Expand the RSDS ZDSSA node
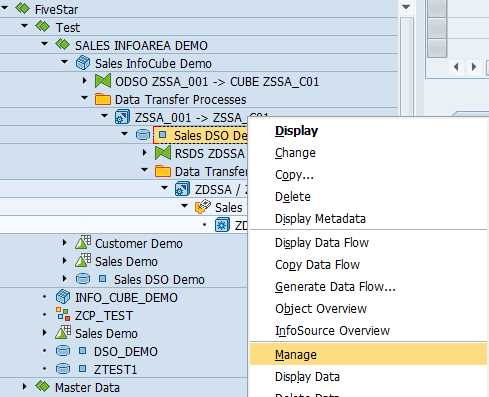The width and height of the screenshot is (489, 397). point(145,152)
